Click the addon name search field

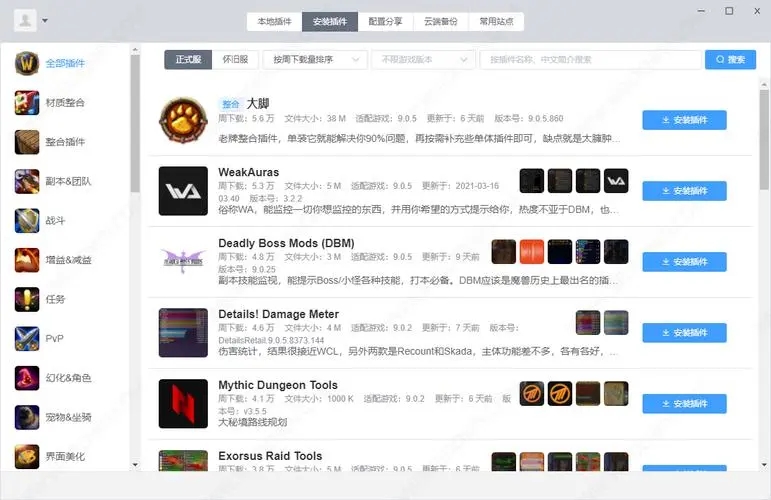[590, 60]
